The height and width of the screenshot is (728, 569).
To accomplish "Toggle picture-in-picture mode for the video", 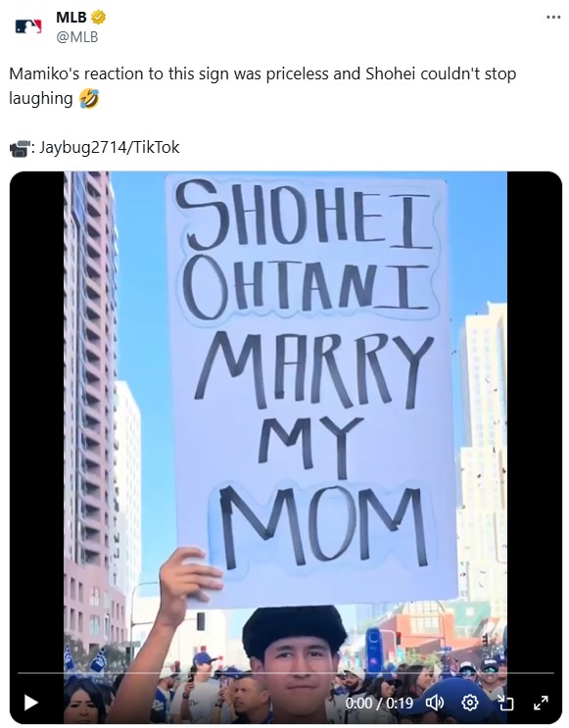I will click(x=505, y=703).
